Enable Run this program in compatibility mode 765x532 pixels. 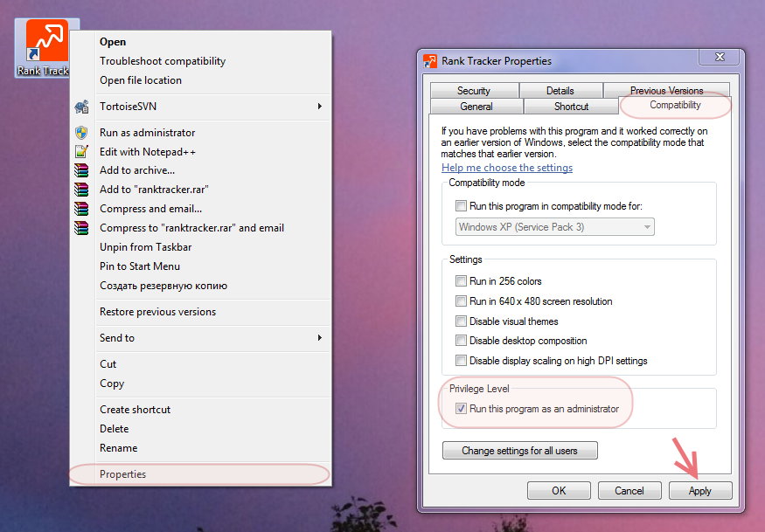click(x=461, y=206)
